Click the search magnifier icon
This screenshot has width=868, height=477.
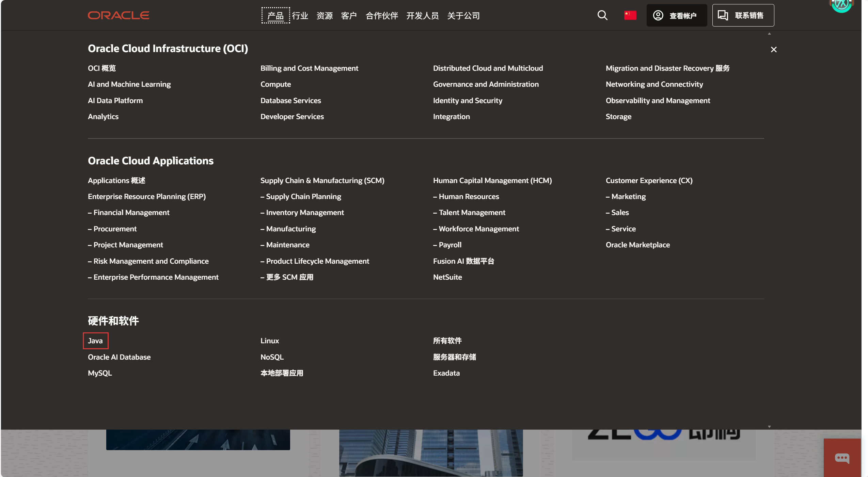coord(602,15)
